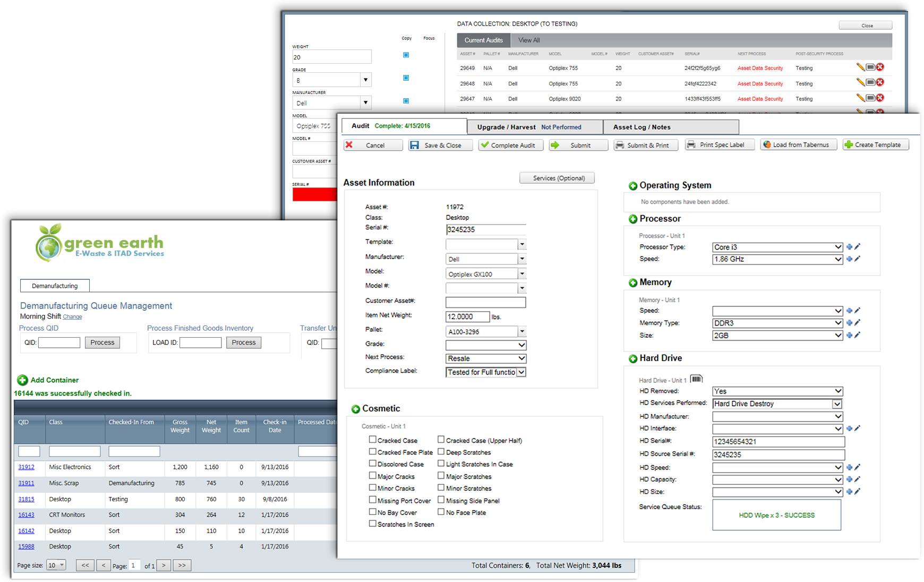
Task: Click the green plus icon beside Cosmetic
Action: pos(355,409)
